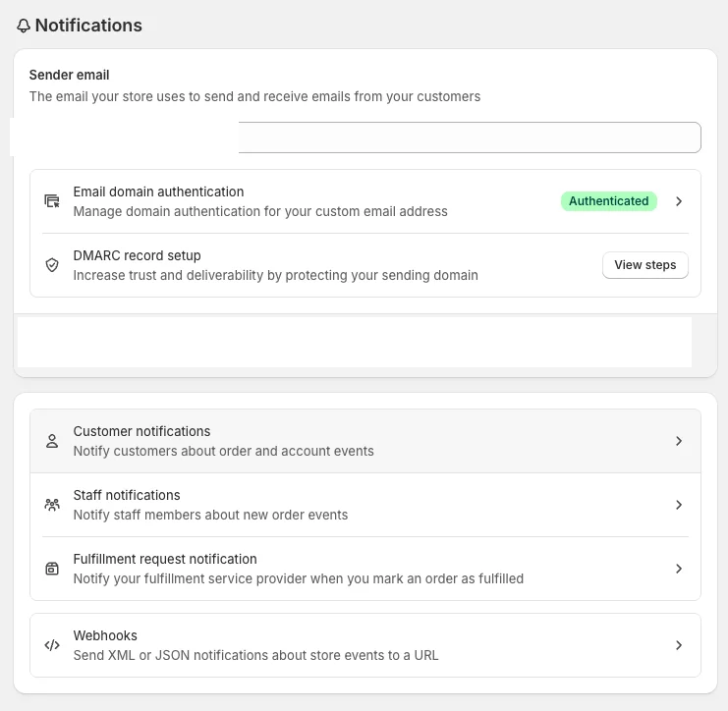Screen dimensions: 728x711
Task: Expand Email domain authentication chevron
Action: coord(679,201)
